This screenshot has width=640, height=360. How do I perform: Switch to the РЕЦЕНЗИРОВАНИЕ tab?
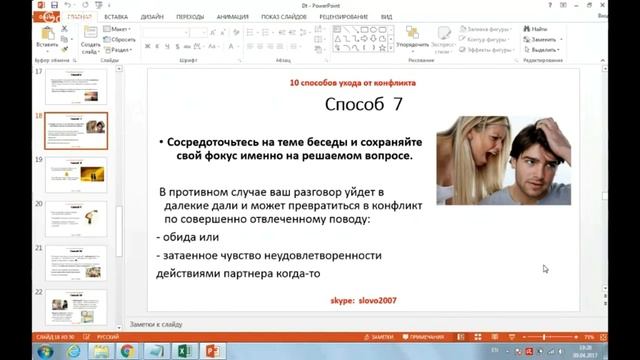click(x=343, y=17)
